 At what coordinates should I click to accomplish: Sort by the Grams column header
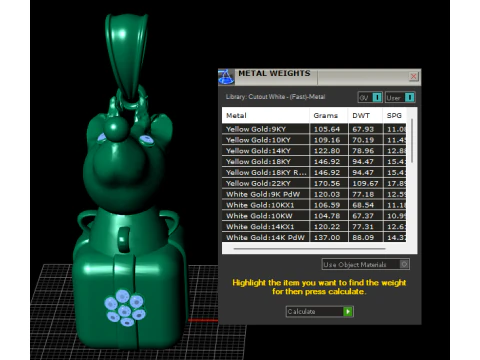click(329, 116)
